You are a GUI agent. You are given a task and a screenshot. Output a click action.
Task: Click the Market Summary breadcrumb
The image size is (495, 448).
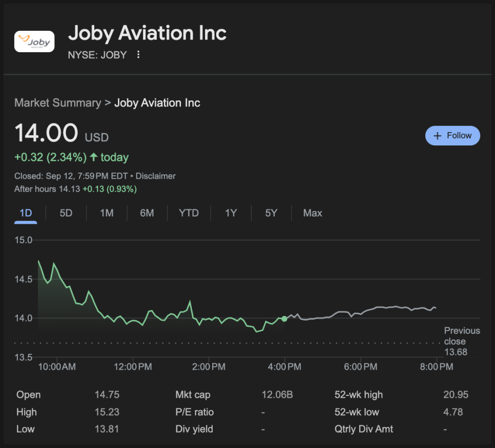pyautogui.click(x=57, y=103)
